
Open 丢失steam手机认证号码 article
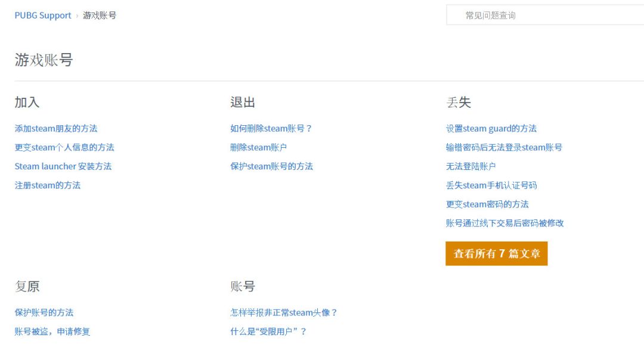tap(491, 185)
